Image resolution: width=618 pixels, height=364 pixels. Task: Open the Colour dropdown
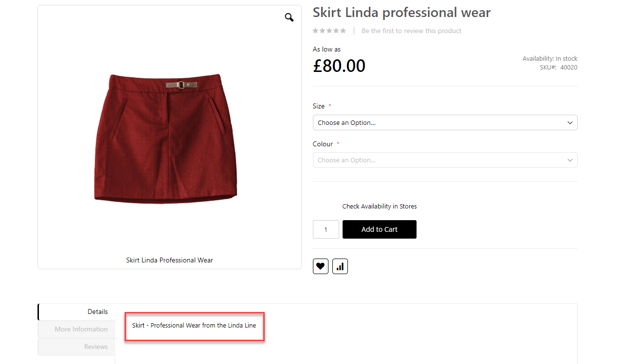click(x=445, y=160)
